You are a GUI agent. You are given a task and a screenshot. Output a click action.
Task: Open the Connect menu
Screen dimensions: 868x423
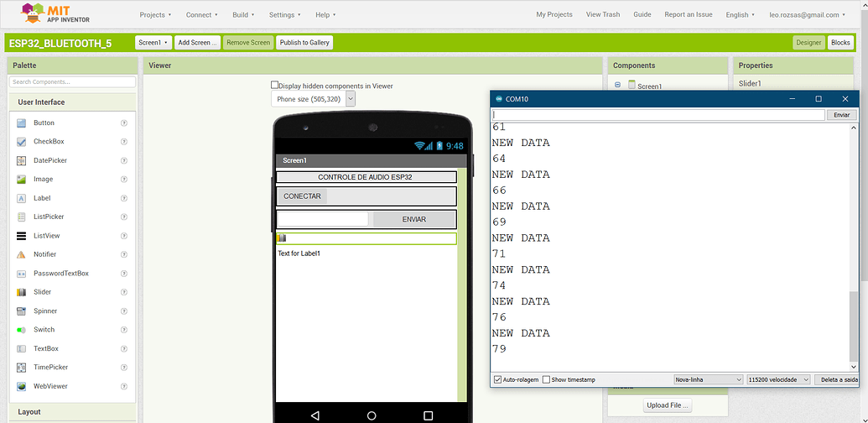pos(201,15)
